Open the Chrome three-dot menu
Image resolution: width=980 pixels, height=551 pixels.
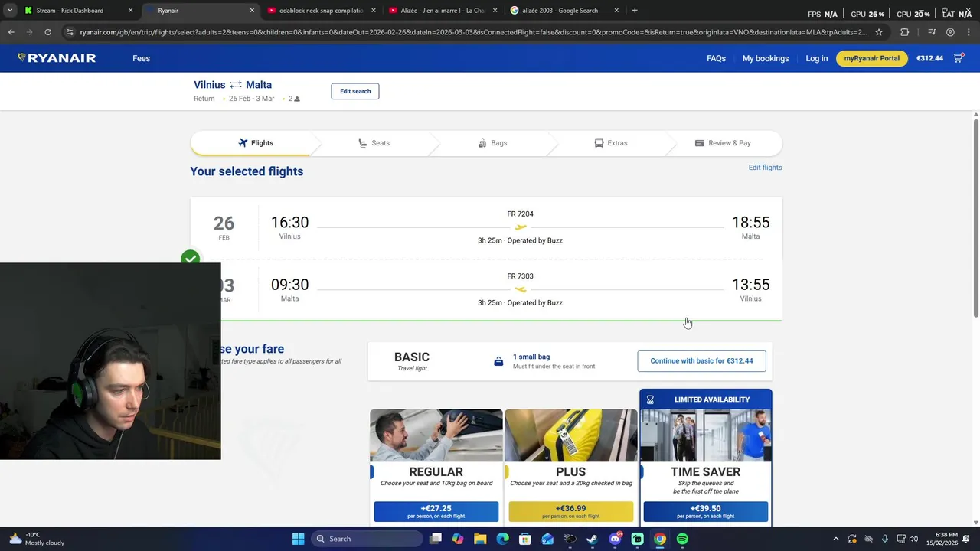[967, 32]
